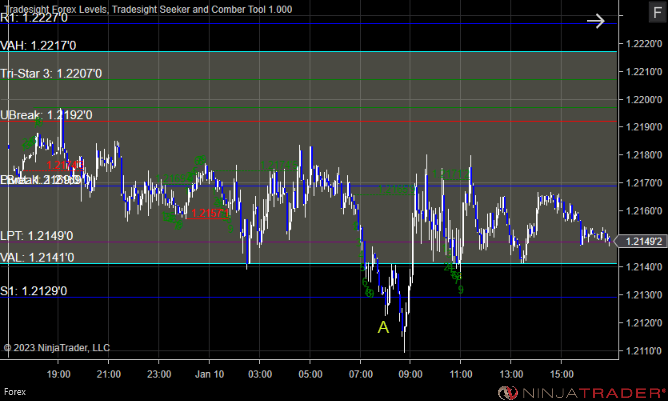Click the Forex label at bottom left
This screenshot has width=668, height=401.
[x=15, y=392]
